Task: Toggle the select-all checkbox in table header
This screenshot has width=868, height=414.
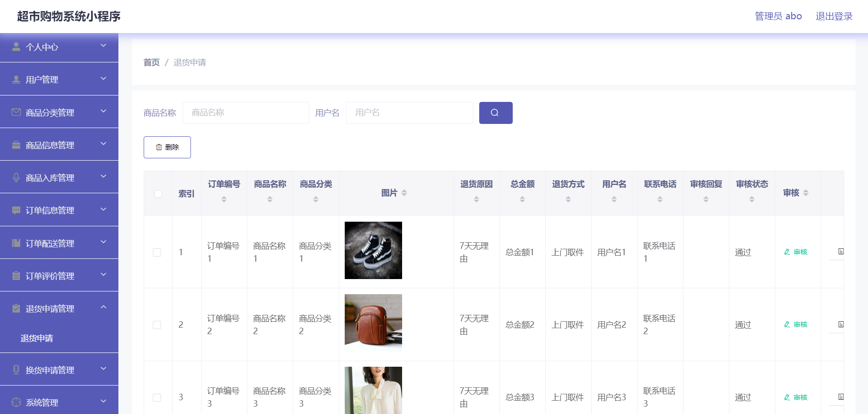Action: click(158, 194)
